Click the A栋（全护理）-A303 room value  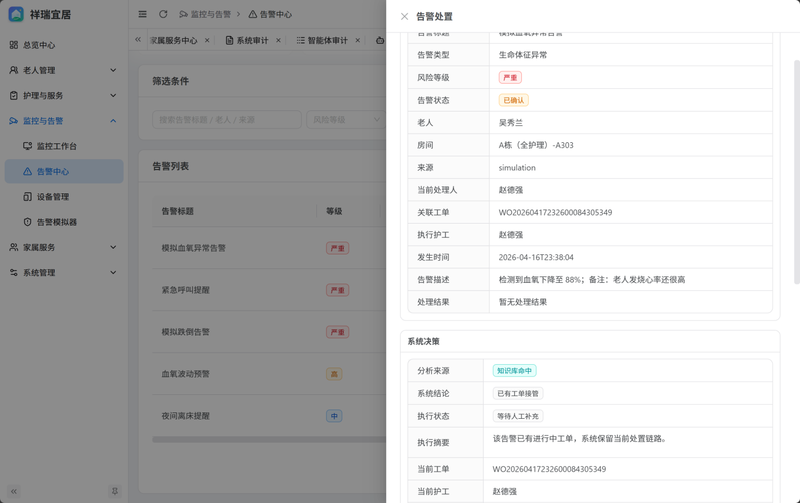click(536, 145)
